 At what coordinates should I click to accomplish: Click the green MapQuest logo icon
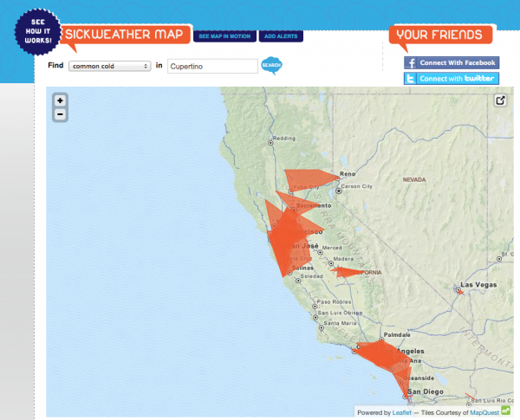tap(506, 410)
